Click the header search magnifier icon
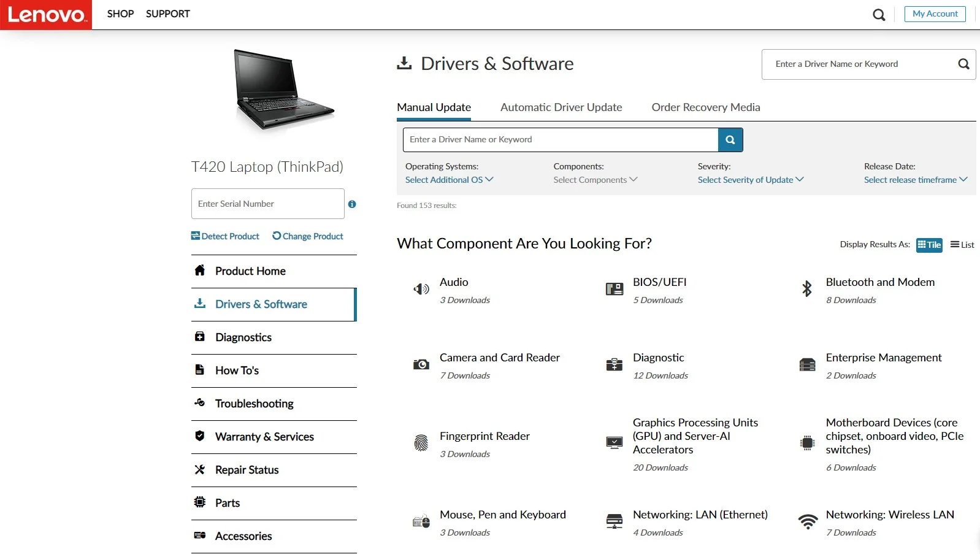This screenshot has width=980, height=554. coord(879,15)
